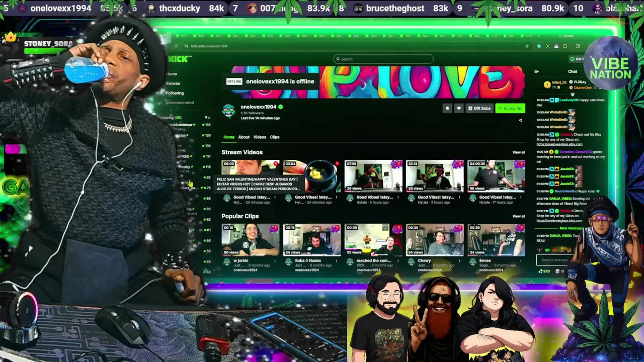Image resolution: width=644 pixels, height=362 pixels.
Task: Click the sort arrows beside Following (38)
Action: click(x=207, y=118)
